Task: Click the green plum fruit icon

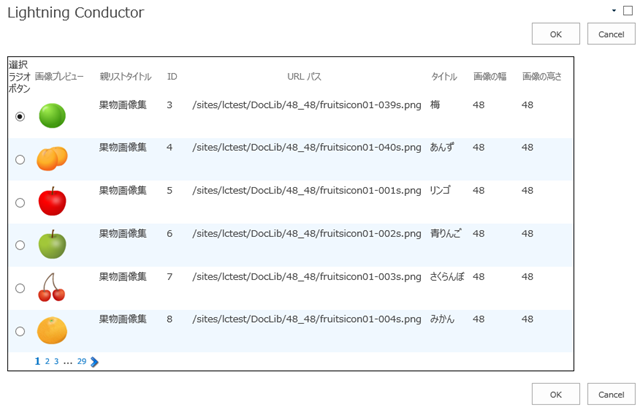Action: click(x=52, y=116)
